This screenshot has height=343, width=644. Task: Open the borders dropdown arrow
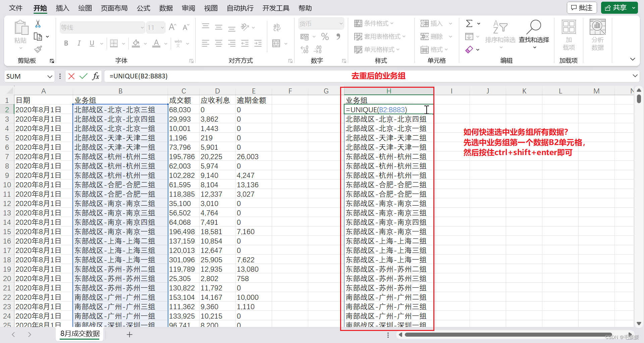pos(123,44)
